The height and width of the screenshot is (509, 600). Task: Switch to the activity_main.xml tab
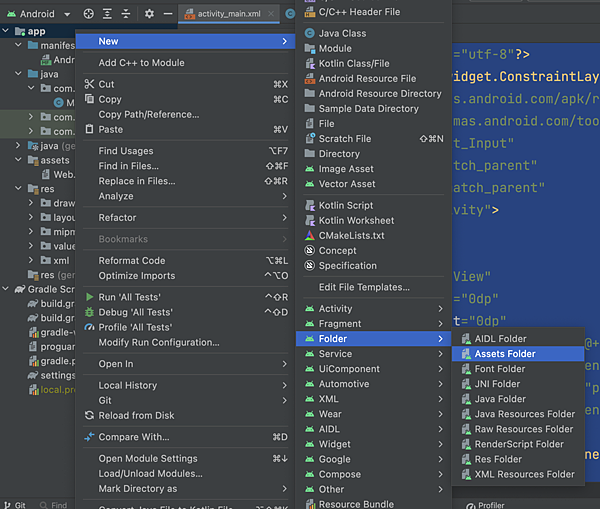pyautogui.click(x=229, y=14)
